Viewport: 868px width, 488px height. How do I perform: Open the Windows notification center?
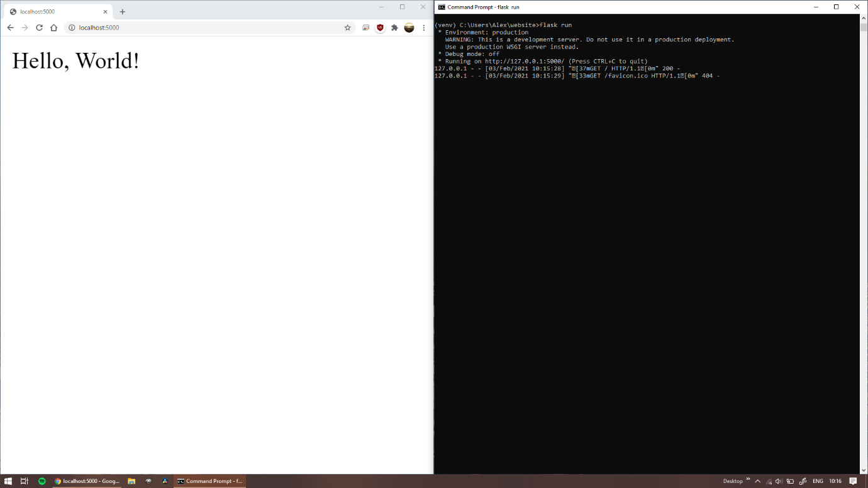(x=853, y=481)
